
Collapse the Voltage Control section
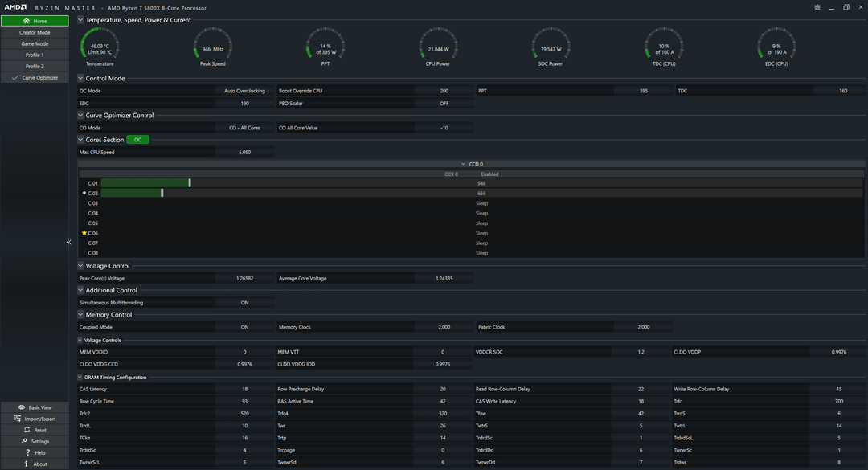80,266
